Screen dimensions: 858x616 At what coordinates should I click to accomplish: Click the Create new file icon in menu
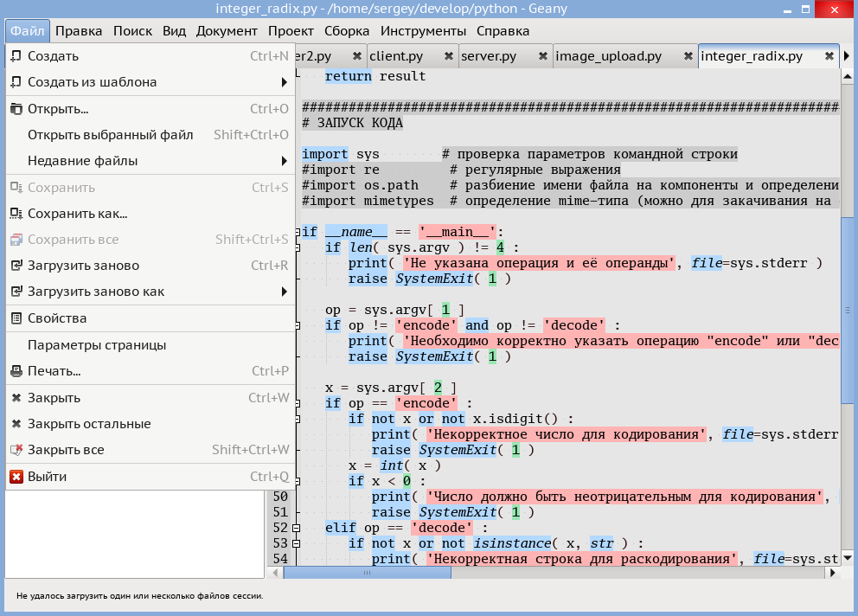(16, 56)
